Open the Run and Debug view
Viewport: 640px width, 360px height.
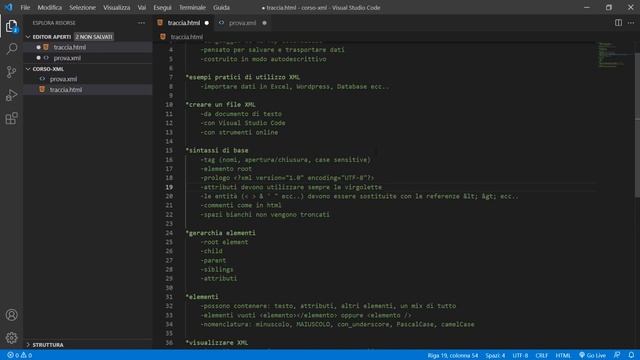click(x=11, y=95)
